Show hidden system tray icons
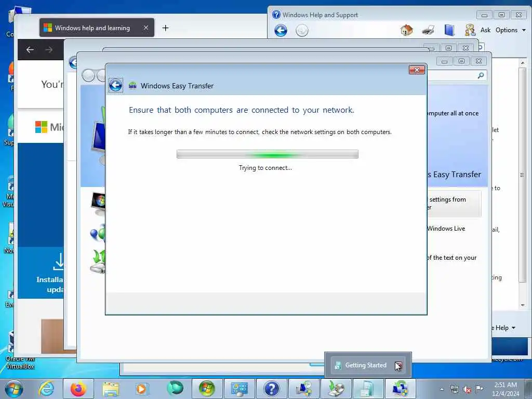This screenshot has width=532, height=399. point(442,390)
